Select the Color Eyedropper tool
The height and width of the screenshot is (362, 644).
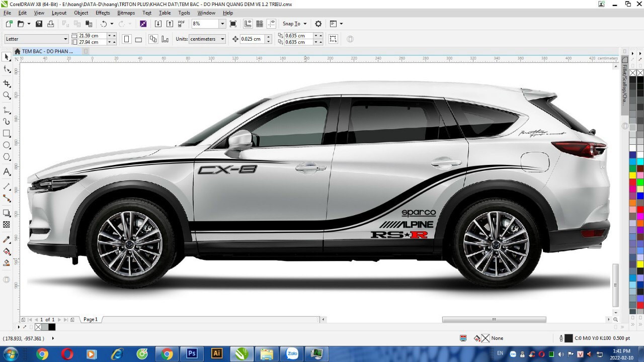pos(7,239)
